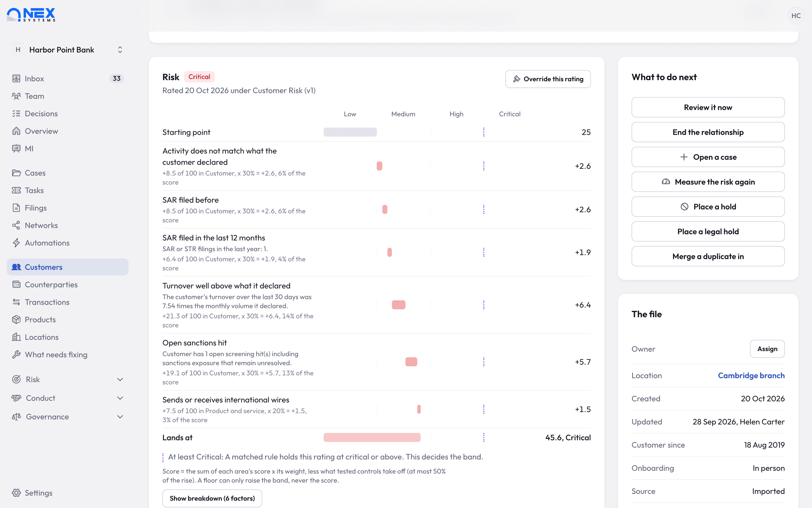Click the Settings gear icon
The image size is (812, 508).
(16, 493)
